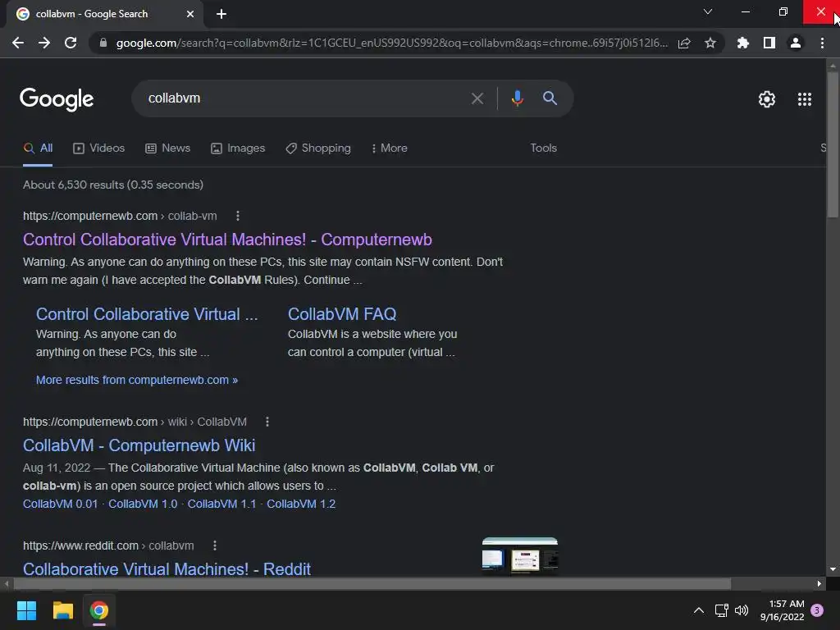Clear the search box with the X
Image resolution: width=840 pixels, height=630 pixels.
(x=477, y=98)
